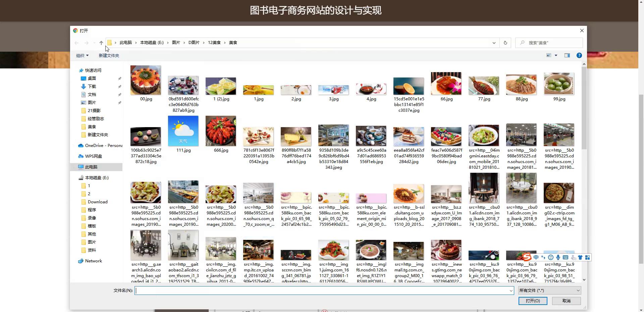This screenshot has width=644, height=312.
Task: Open the view mode dropdown arrow
Action: pos(556,55)
